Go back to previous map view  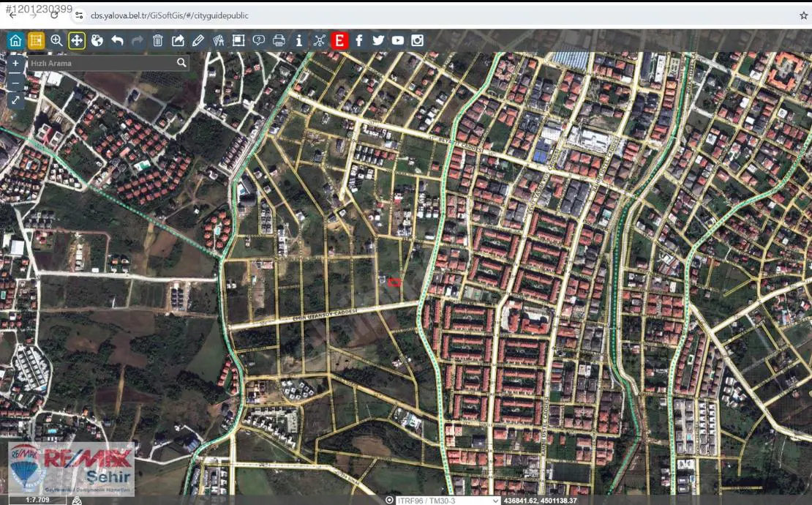click(117, 40)
